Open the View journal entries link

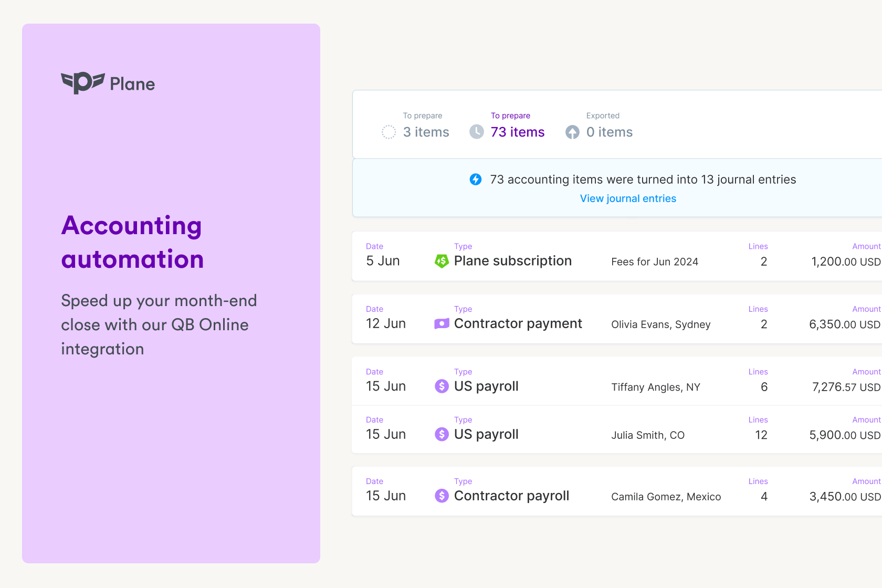(x=628, y=198)
